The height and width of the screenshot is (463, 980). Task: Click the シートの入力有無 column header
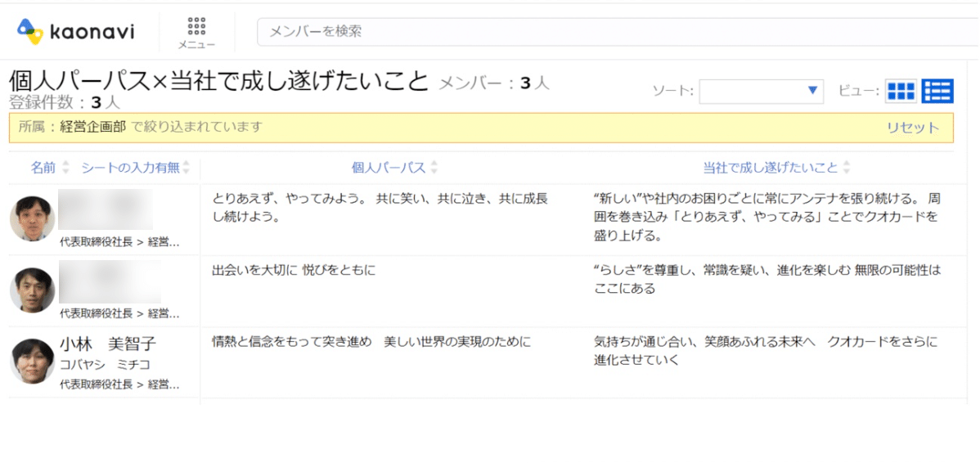click(130, 168)
